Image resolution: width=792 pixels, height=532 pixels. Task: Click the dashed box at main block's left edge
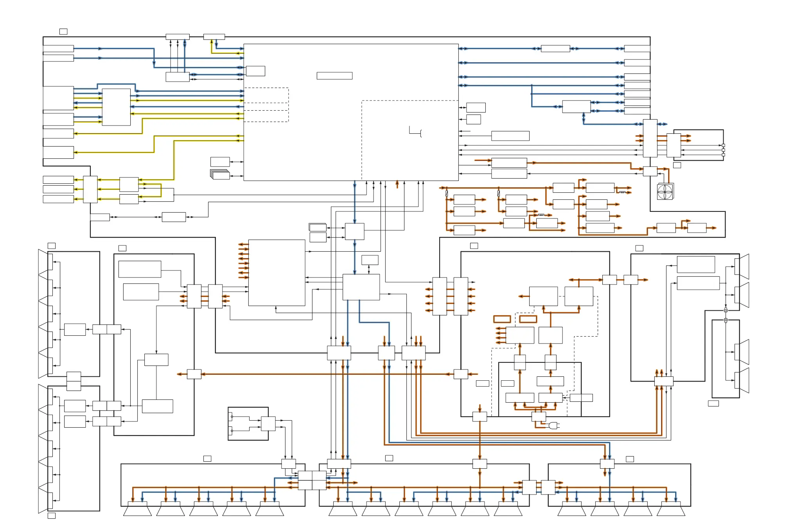point(266,105)
